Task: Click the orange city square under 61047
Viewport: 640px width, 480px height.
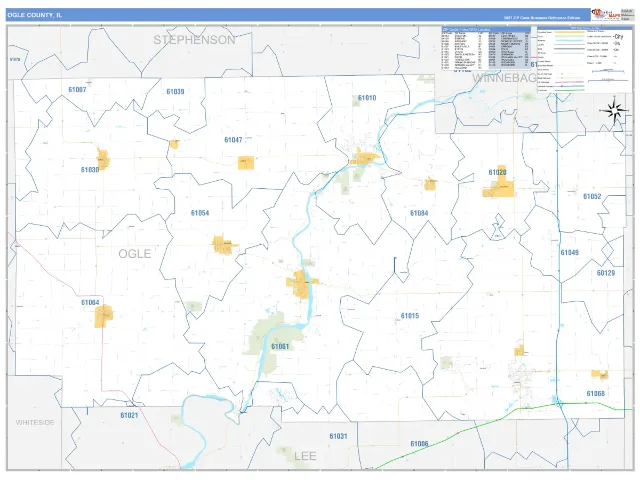Action: (x=246, y=163)
